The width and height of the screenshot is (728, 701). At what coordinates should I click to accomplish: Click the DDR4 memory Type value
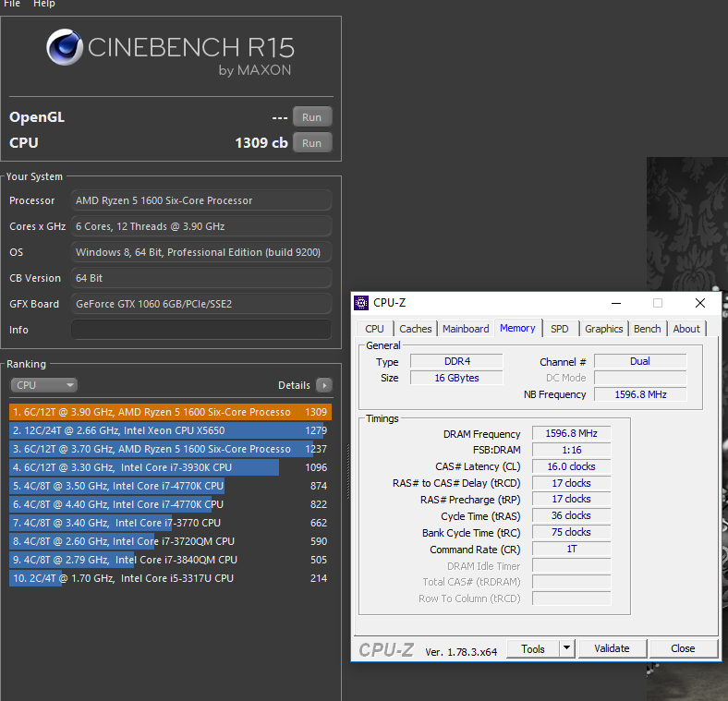click(x=457, y=361)
